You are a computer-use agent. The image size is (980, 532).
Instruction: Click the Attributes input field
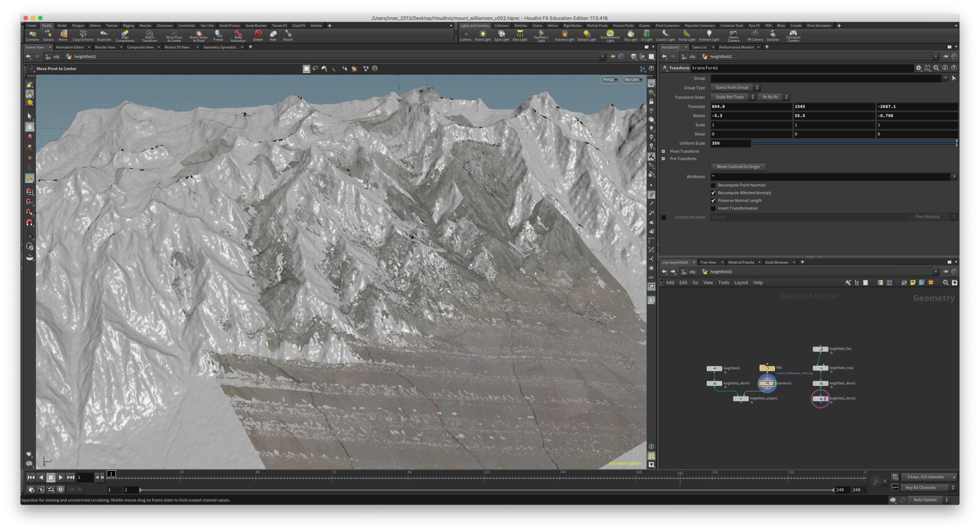coord(830,177)
